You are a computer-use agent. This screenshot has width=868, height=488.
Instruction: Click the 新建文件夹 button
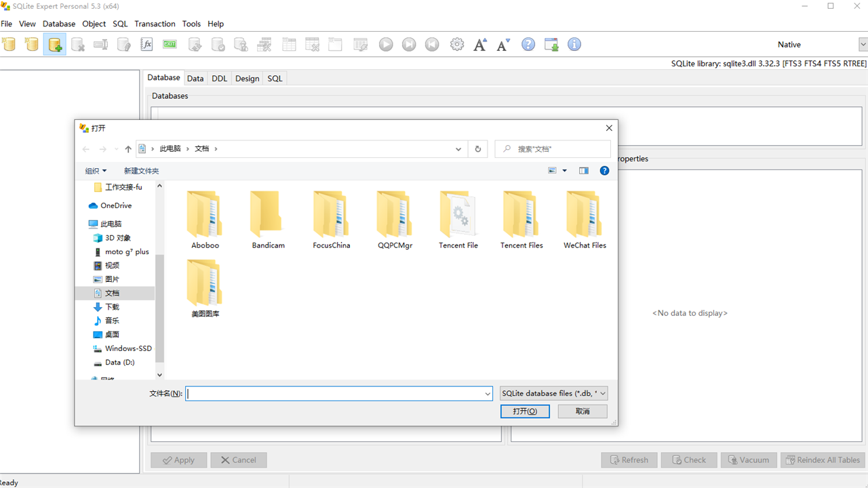tap(140, 170)
